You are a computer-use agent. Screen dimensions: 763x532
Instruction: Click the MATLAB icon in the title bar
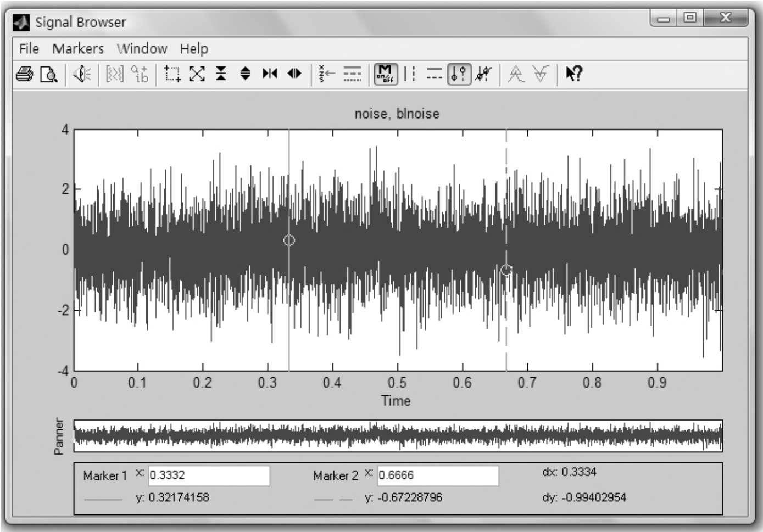pos(21,23)
